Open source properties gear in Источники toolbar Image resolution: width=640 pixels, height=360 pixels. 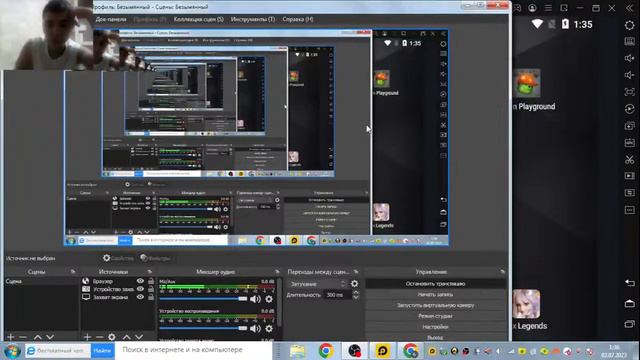click(x=112, y=337)
